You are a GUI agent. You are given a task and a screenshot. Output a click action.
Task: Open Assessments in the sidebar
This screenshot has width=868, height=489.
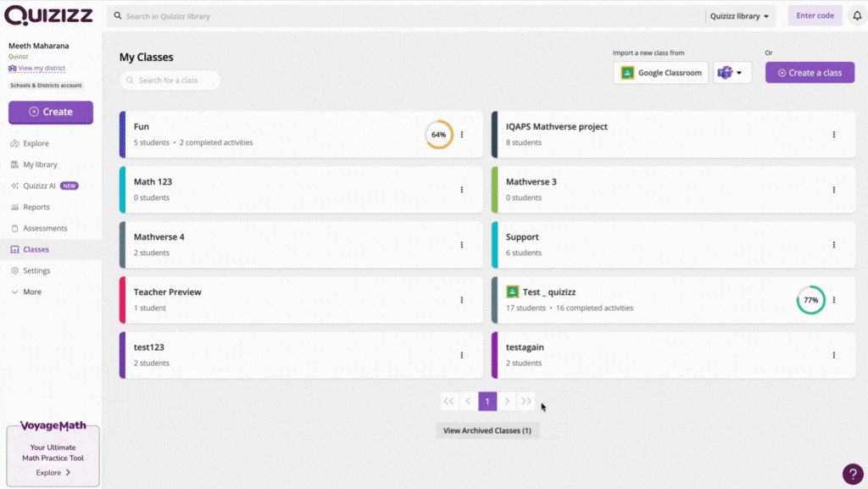39,228
